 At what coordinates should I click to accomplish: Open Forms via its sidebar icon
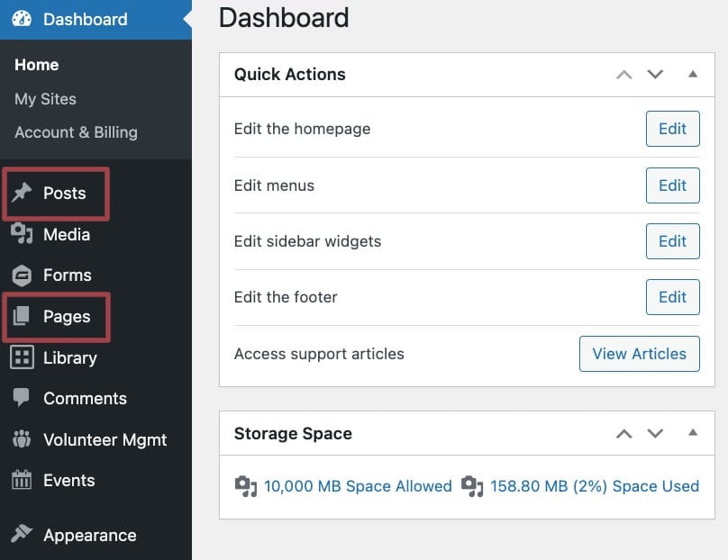point(23,275)
